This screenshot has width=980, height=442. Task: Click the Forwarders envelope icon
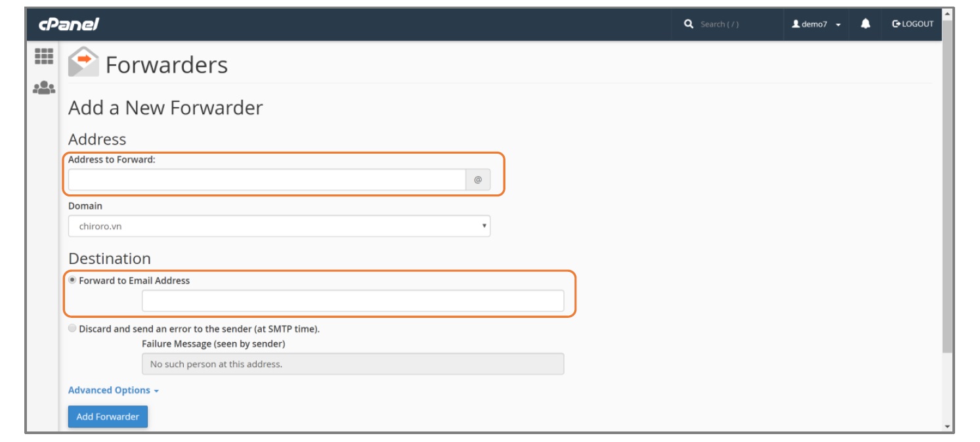[x=83, y=62]
